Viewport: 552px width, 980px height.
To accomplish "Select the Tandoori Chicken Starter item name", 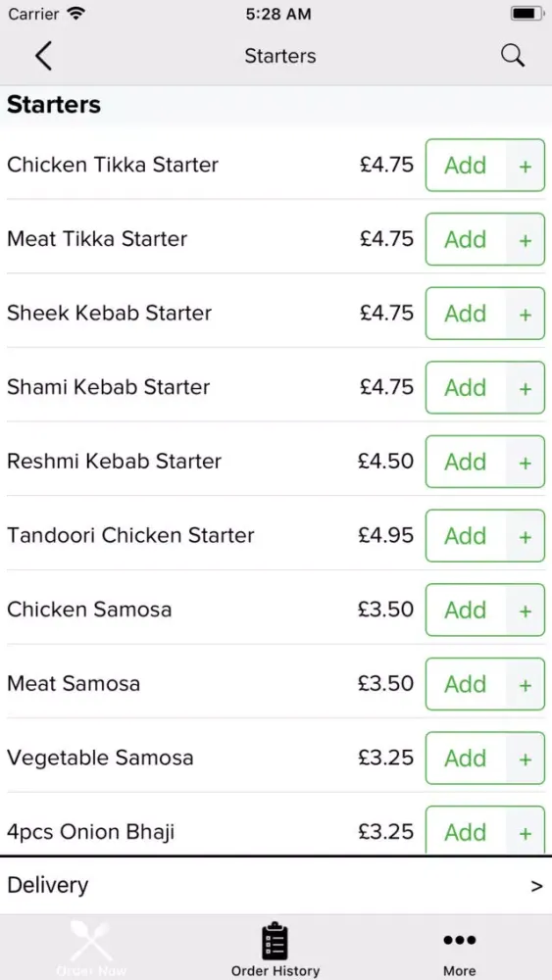I will 130,536.
